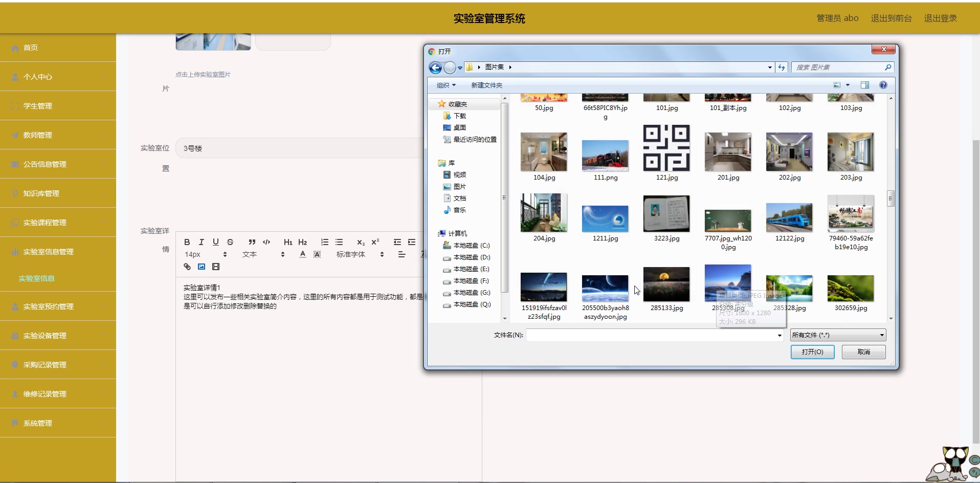The height and width of the screenshot is (483, 980).
Task: Refresh the folder path in the dialog
Action: point(782,67)
